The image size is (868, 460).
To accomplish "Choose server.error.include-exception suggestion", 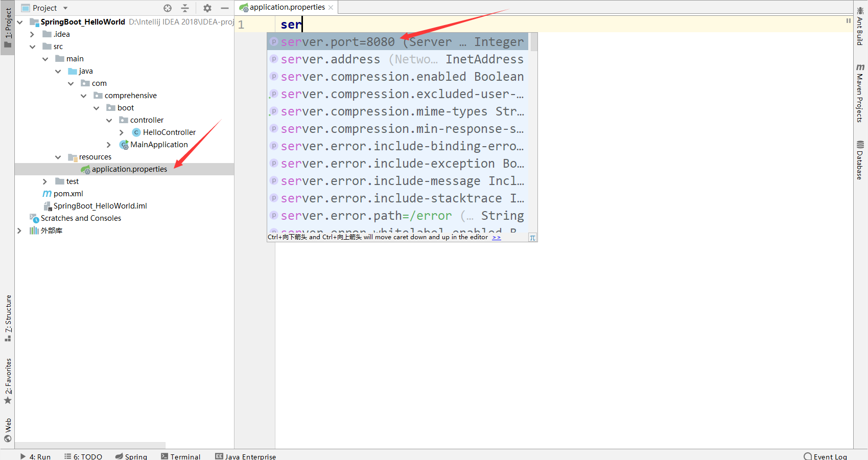I will pyautogui.click(x=397, y=164).
